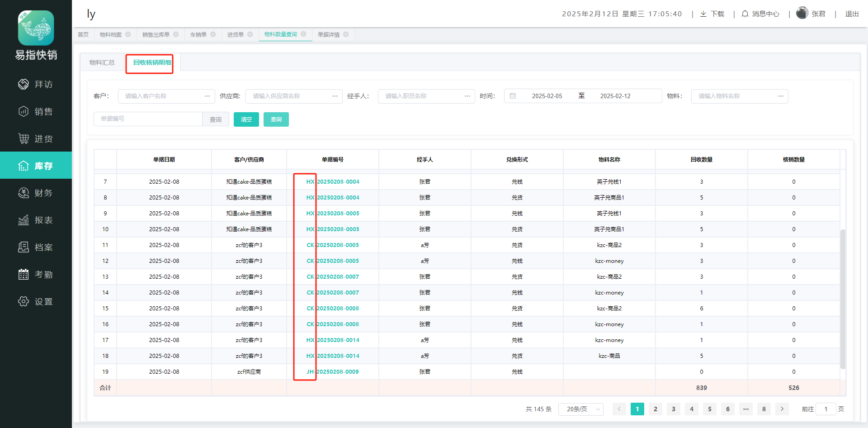Click the 考勤 attendance calendar icon
868x428 pixels.
click(x=24, y=274)
